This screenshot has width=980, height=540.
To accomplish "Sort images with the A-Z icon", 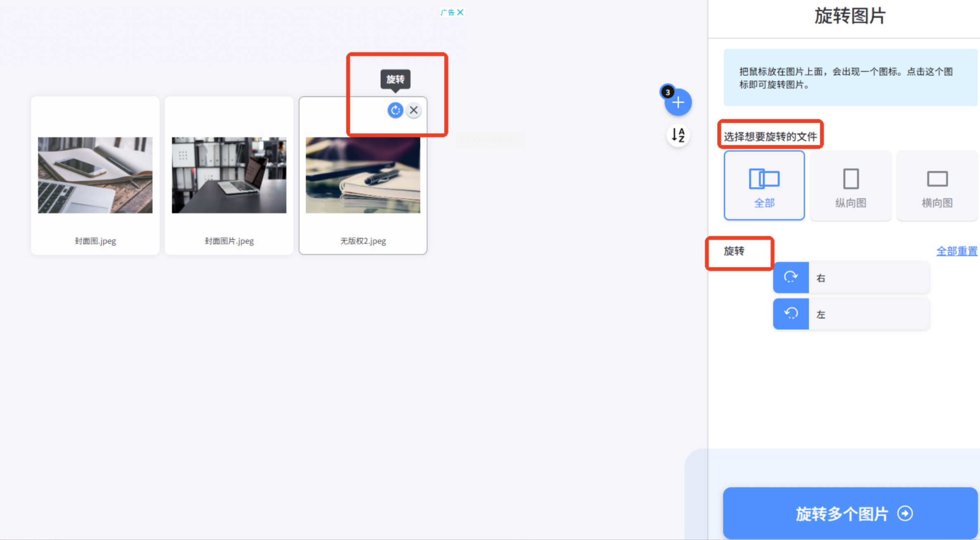I will coord(678,135).
